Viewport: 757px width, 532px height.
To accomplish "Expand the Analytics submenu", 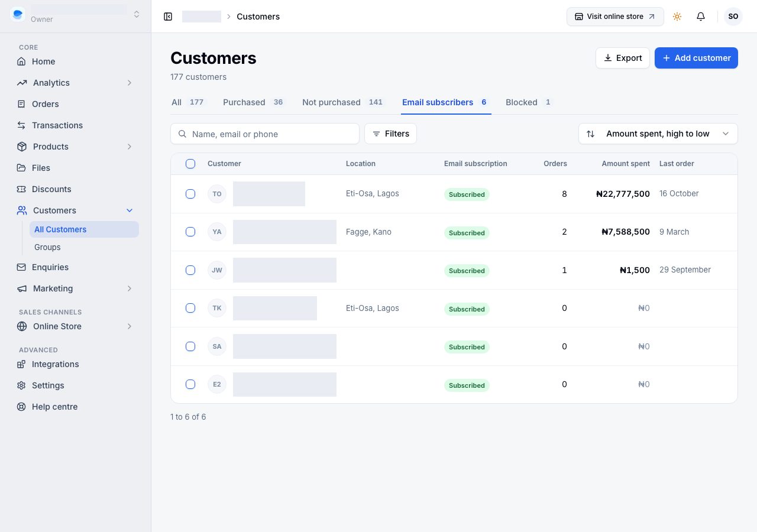I will 130,83.
